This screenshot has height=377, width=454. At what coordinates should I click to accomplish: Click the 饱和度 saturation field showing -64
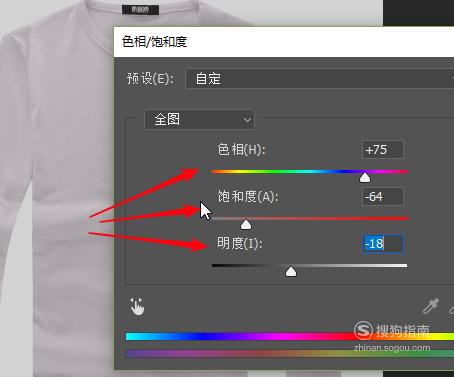[x=383, y=197]
